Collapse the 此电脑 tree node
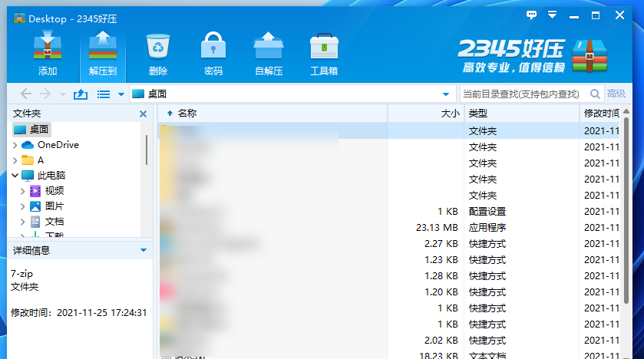 point(15,176)
